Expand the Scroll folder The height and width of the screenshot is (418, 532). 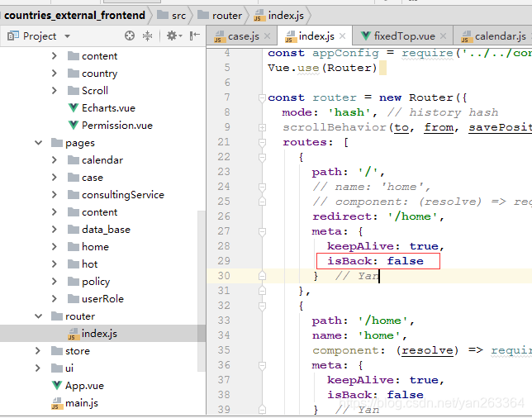(x=55, y=90)
